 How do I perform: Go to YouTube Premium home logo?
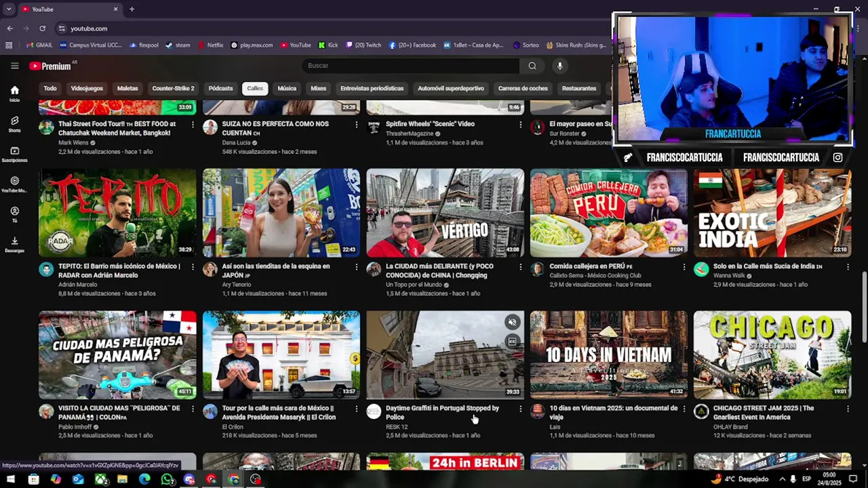(x=50, y=66)
